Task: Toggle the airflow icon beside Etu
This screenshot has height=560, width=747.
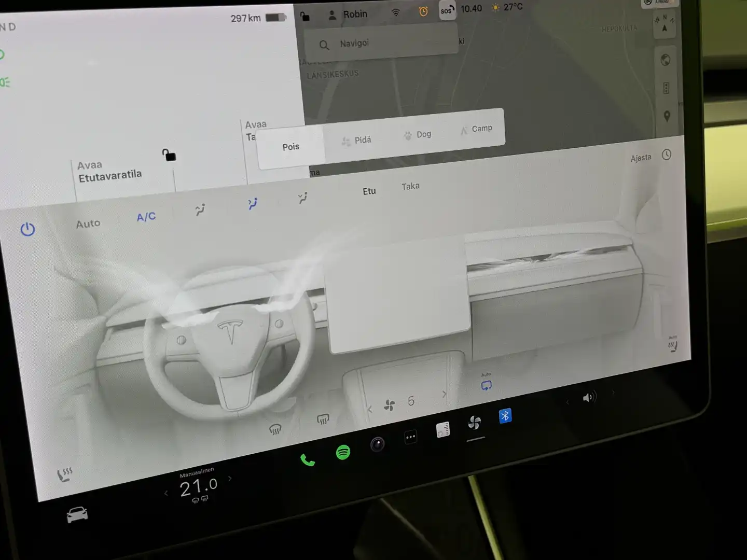Action: [x=303, y=198]
